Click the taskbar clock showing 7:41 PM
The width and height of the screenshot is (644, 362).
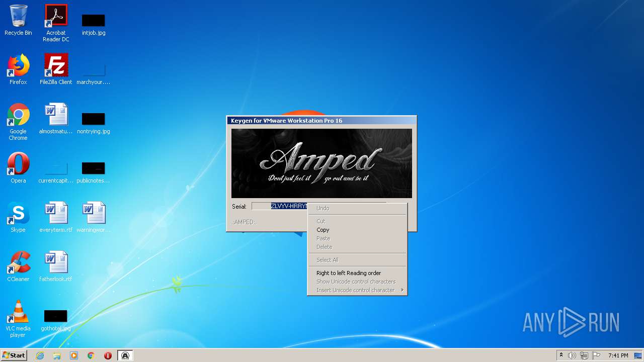[618, 355]
